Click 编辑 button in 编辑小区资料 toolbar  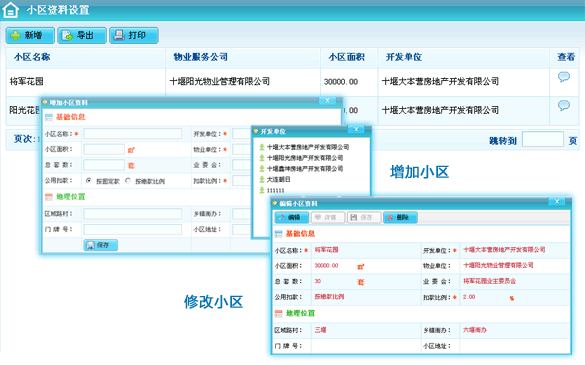(x=292, y=217)
